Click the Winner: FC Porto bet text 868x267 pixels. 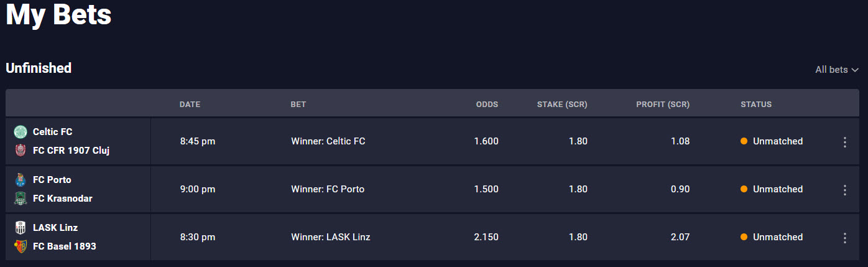tap(328, 189)
